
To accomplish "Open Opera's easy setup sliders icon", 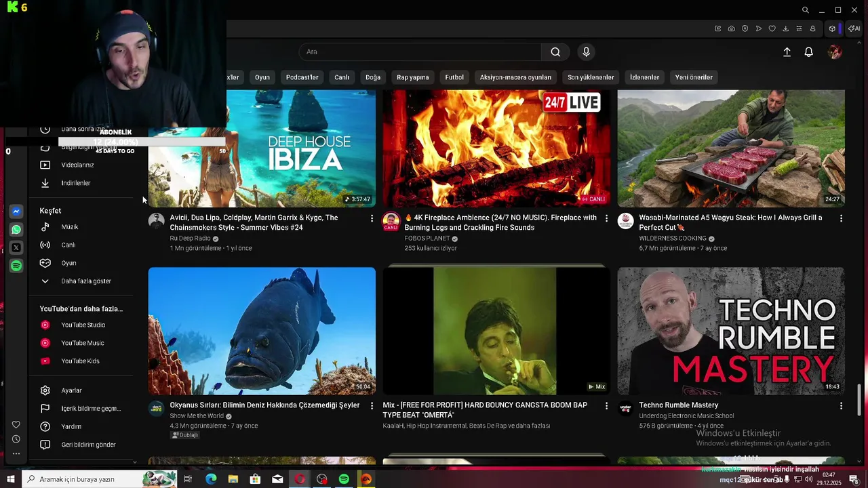I will point(799,28).
